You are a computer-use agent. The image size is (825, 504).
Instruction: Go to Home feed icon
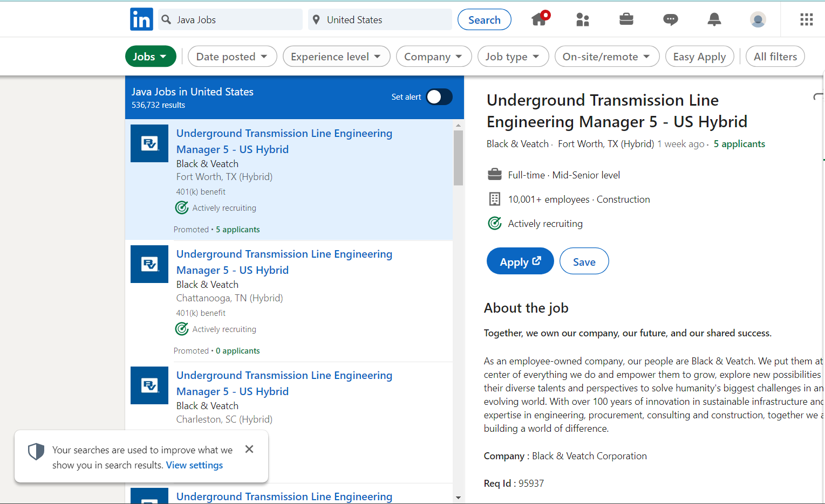pyautogui.click(x=540, y=19)
